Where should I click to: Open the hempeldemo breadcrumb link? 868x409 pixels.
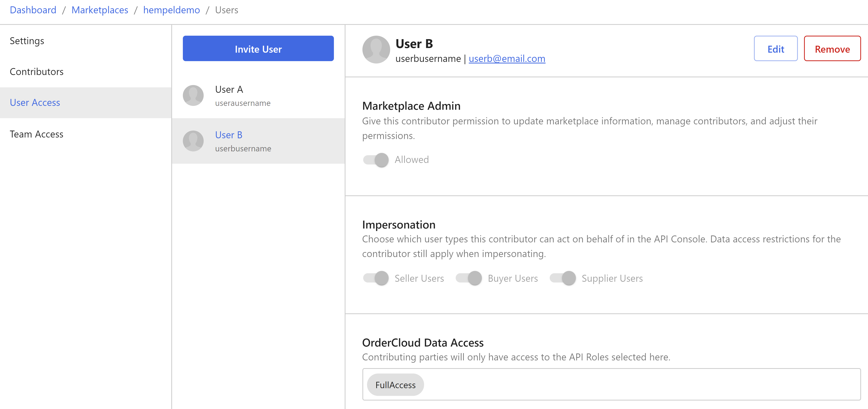pos(171,10)
